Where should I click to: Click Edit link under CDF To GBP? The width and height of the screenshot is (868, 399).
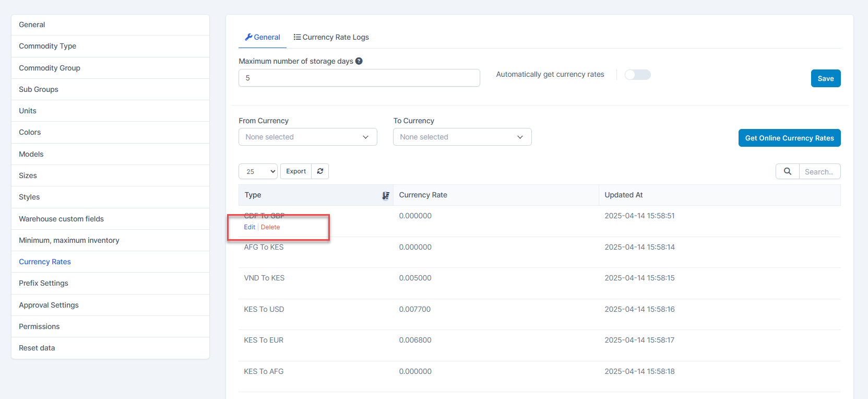(249, 227)
